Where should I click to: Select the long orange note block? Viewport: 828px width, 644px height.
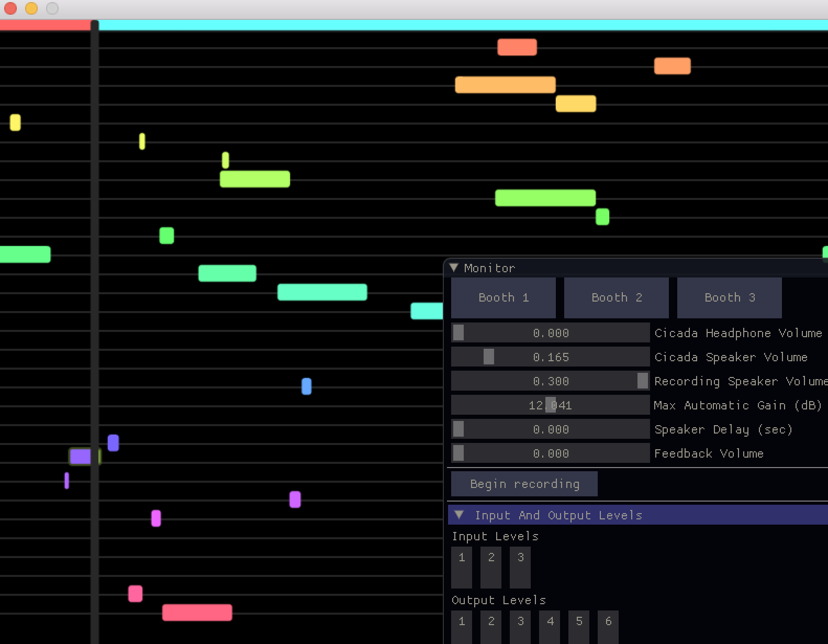pos(505,85)
